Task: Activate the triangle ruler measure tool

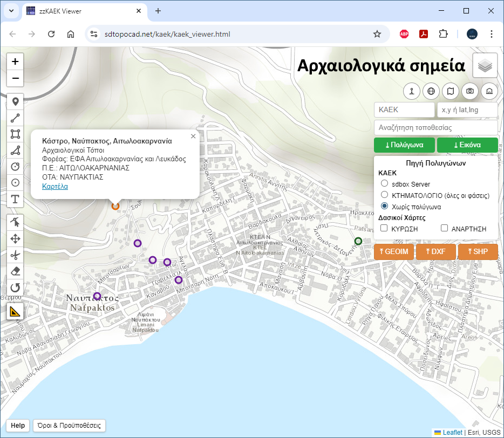Action: pos(15,311)
